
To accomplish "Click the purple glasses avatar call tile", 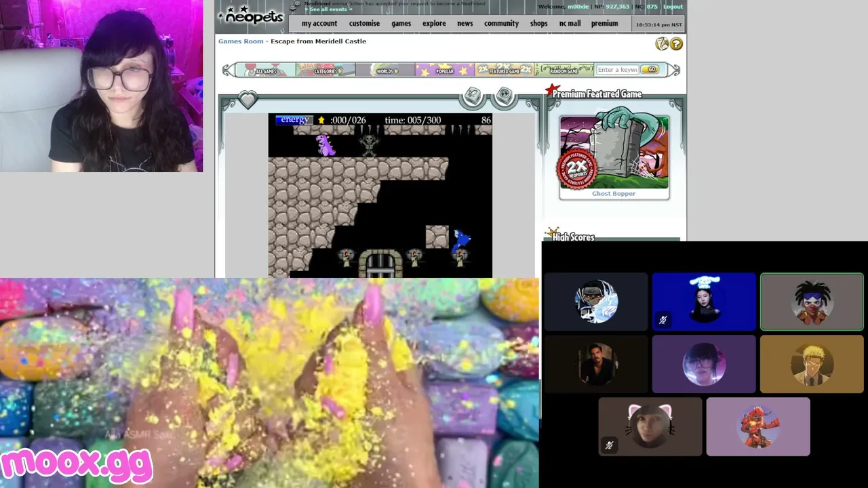I will (704, 364).
